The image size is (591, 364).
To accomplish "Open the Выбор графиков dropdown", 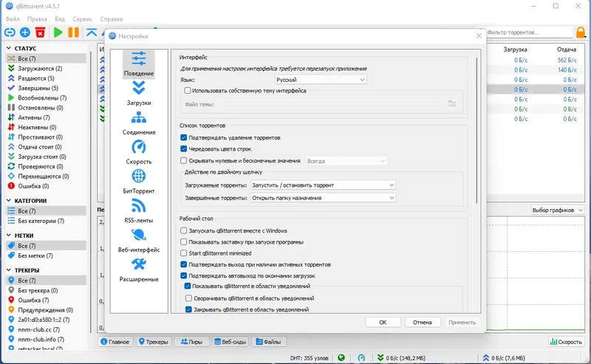I will click(x=558, y=210).
